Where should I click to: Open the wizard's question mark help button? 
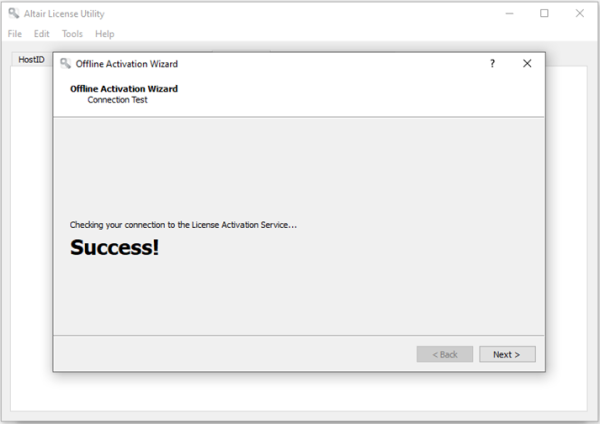tap(492, 64)
